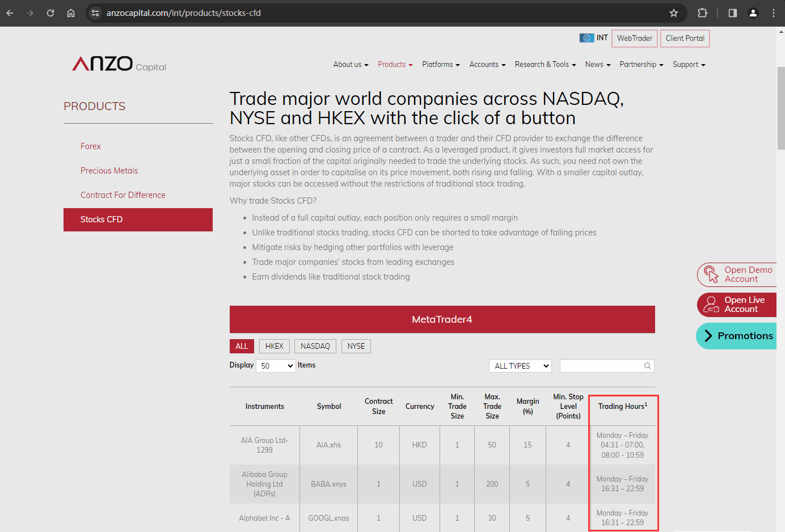Filter instruments by NASDAQ
The height and width of the screenshot is (532, 785).
click(x=315, y=346)
